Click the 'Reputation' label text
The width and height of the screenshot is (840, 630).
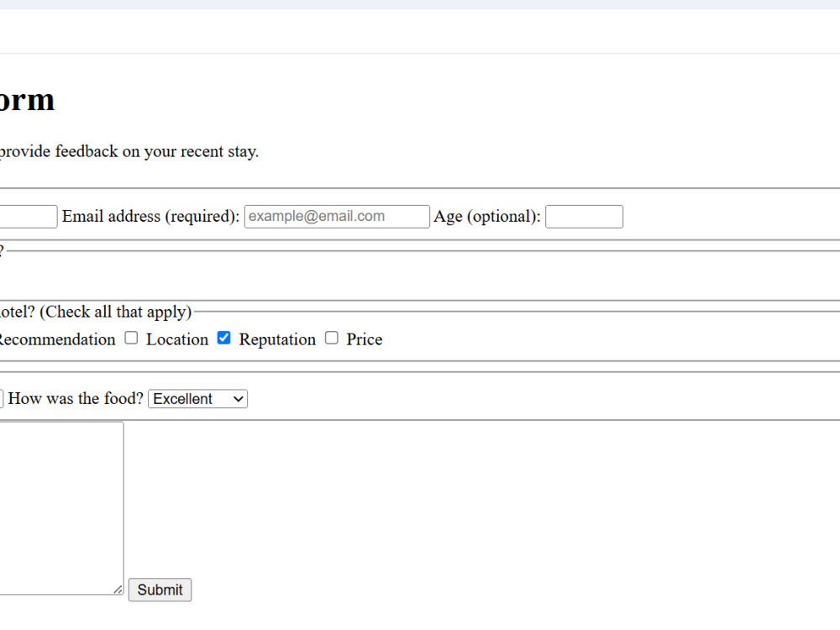[x=277, y=339]
